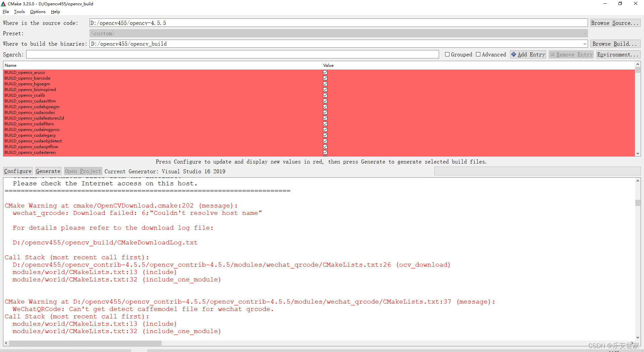Select the BUILD_opencv_bioinspired entry name
Screen dimensions: 644x352
pos(30,90)
